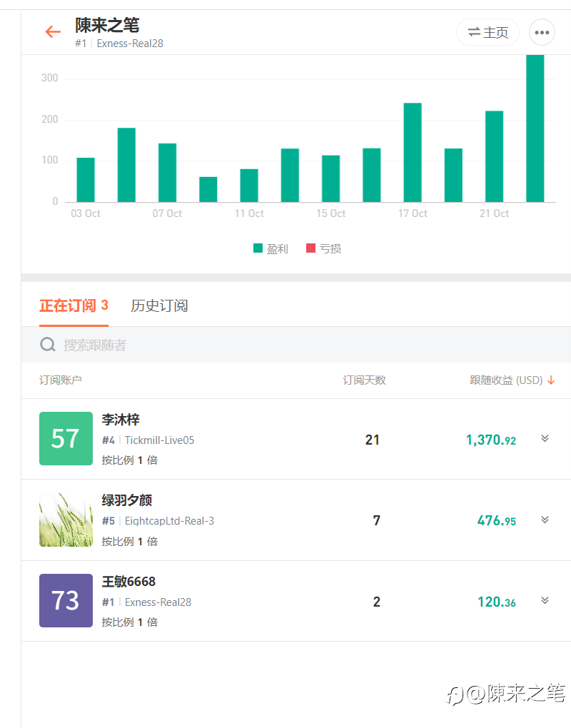
Task: Open the three-dot more options menu
Action: pyautogui.click(x=542, y=33)
